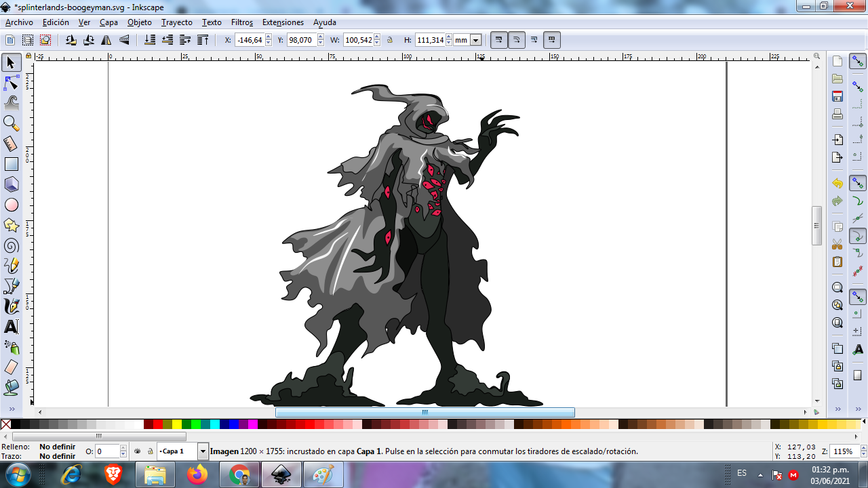Select the Node editing tool
This screenshot has width=868, height=488.
(11, 83)
